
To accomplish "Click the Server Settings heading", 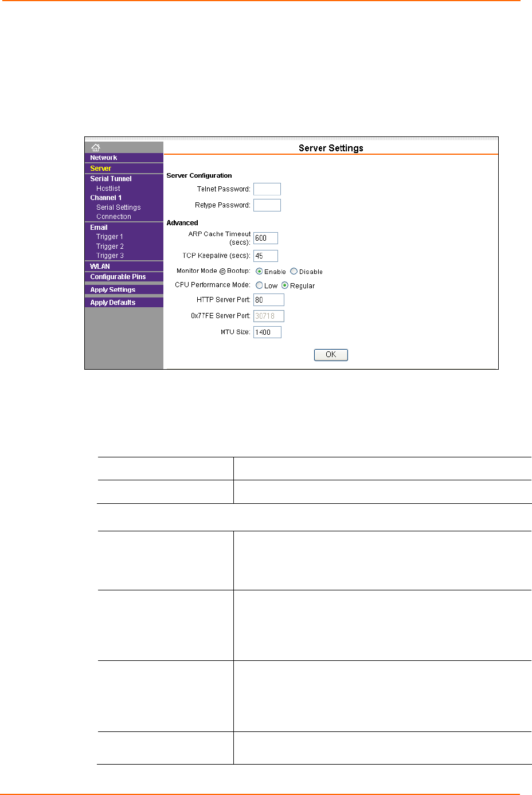I will 331,148.
